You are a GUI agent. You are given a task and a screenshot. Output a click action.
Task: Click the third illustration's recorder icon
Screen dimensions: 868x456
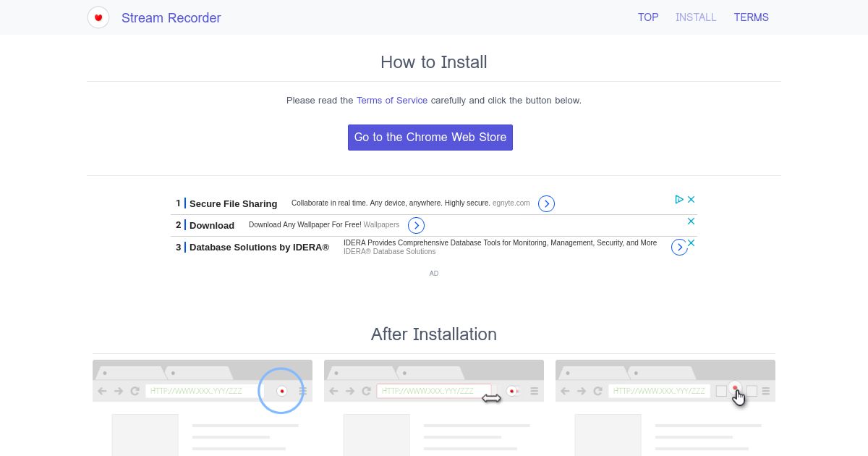point(736,389)
